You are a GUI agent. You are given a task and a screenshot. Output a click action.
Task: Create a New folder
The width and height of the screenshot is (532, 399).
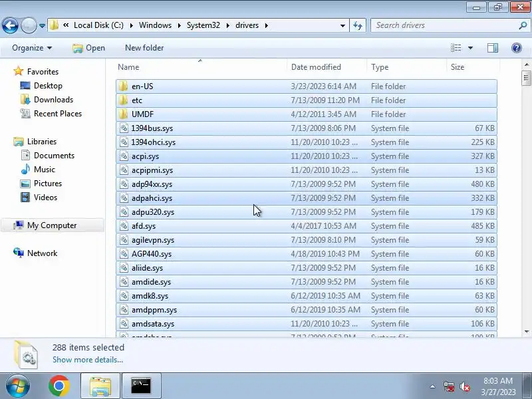144,48
